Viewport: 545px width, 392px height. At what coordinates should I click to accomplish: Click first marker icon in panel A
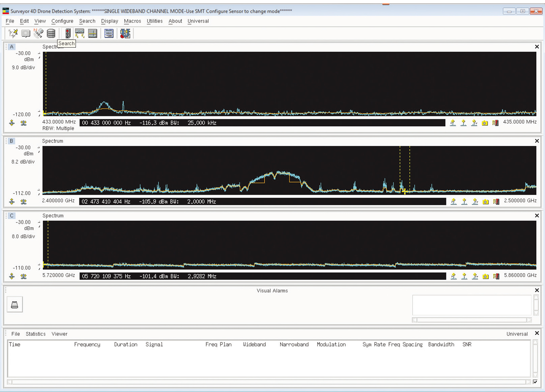coord(453,123)
